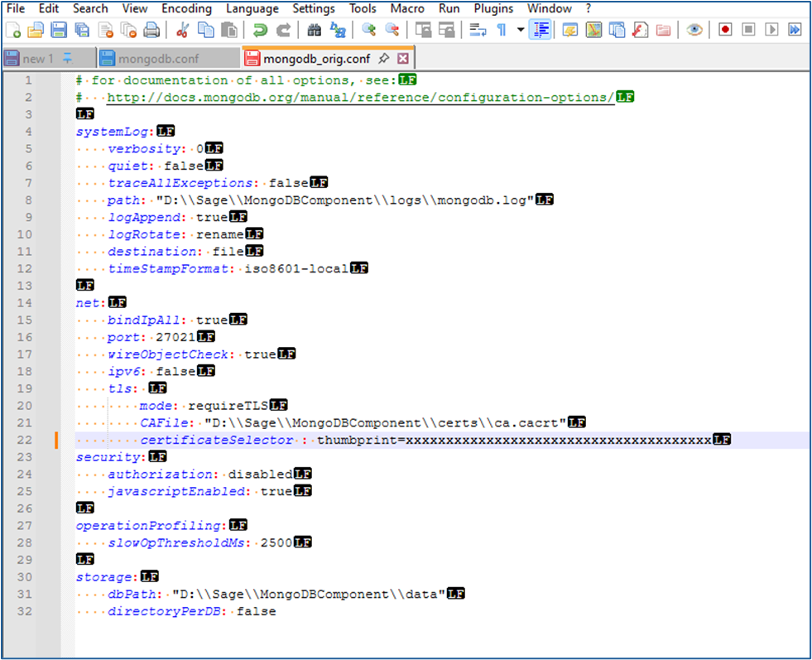Toggle Show All Characters pilcrow button
The height and width of the screenshot is (660, 812).
501,30
